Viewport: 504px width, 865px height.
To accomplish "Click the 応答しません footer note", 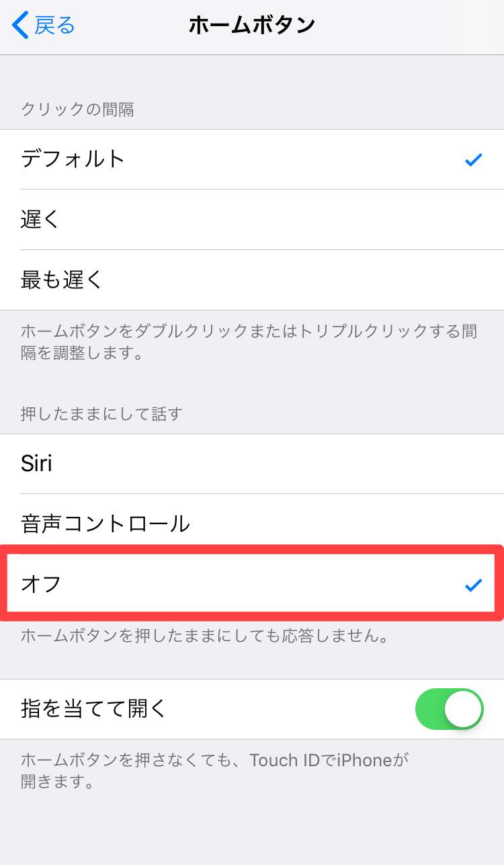I will tap(205, 635).
